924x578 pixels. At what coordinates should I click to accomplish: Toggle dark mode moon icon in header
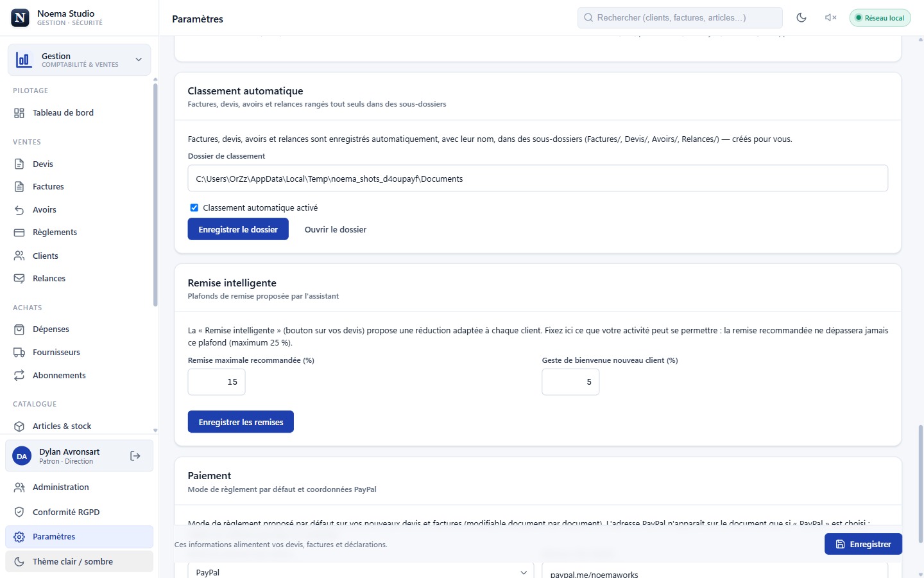pyautogui.click(x=801, y=18)
